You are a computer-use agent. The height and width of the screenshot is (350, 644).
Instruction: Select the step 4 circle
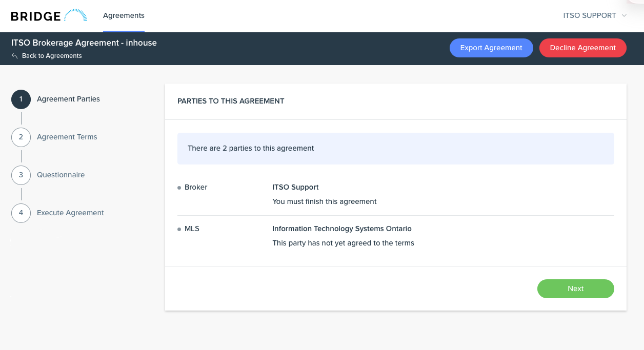[x=21, y=213]
